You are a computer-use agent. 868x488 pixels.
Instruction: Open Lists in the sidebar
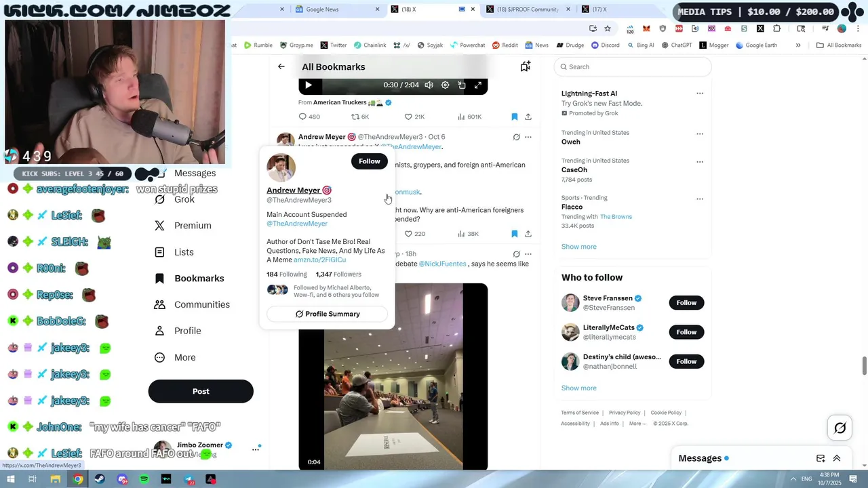[184, 252]
